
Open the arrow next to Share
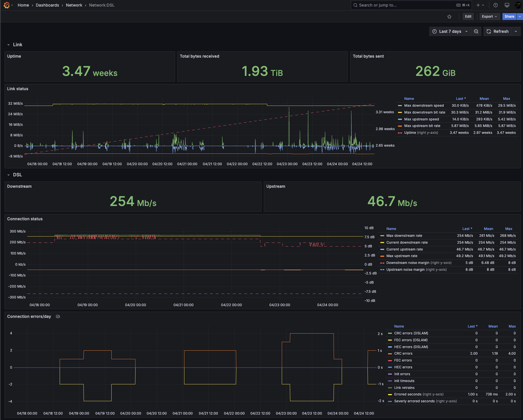pyautogui.click(x=520, y=17)
